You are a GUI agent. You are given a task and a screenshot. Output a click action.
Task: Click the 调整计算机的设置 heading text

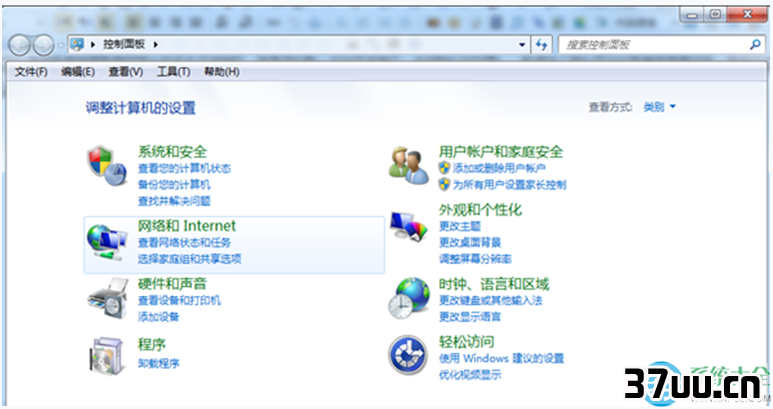tap(141, 107)
